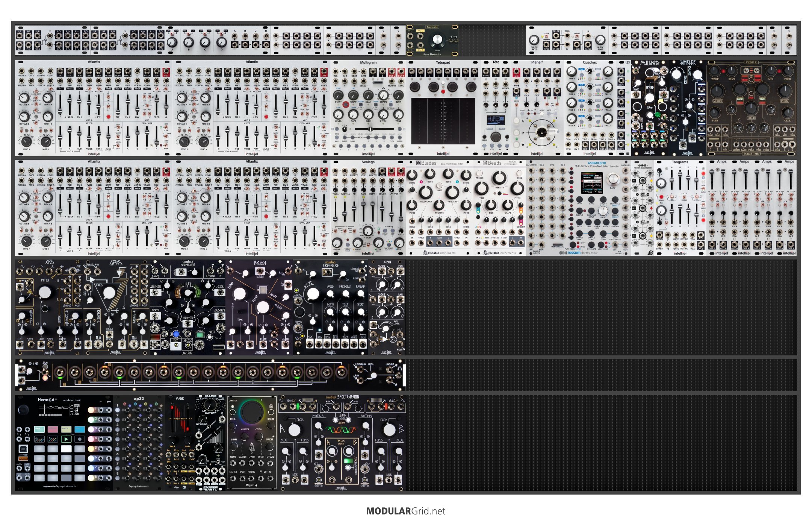Click the FREQ knob on QPAS

click(109, 293)
